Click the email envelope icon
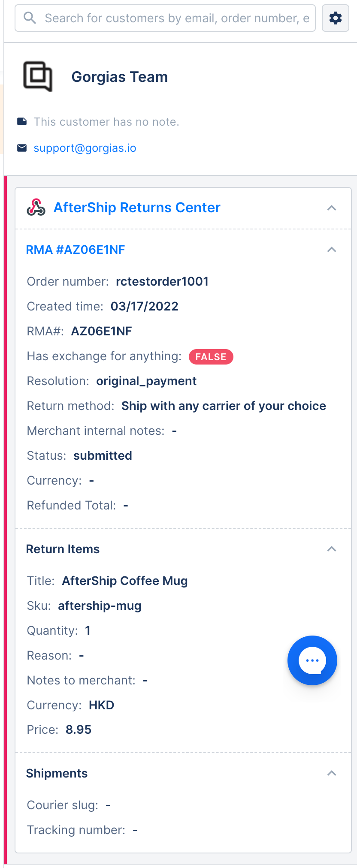This screenshot has height=868, width=357. pos(22,148)
